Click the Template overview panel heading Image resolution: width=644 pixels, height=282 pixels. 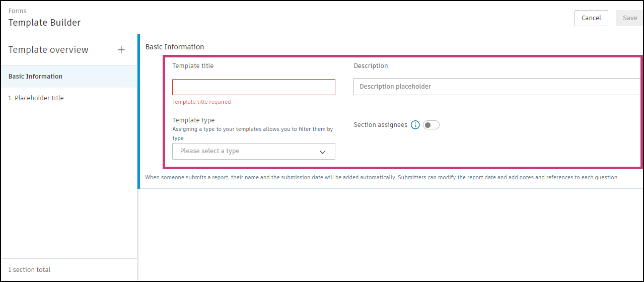click(x=48, y=50)
